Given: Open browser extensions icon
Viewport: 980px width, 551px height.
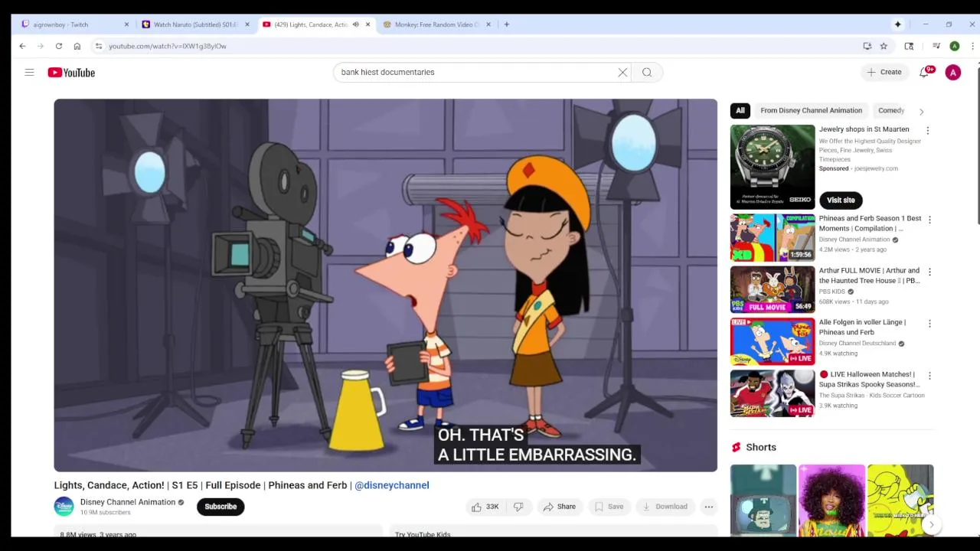Looking at the screenshot, I should [909, 46].
